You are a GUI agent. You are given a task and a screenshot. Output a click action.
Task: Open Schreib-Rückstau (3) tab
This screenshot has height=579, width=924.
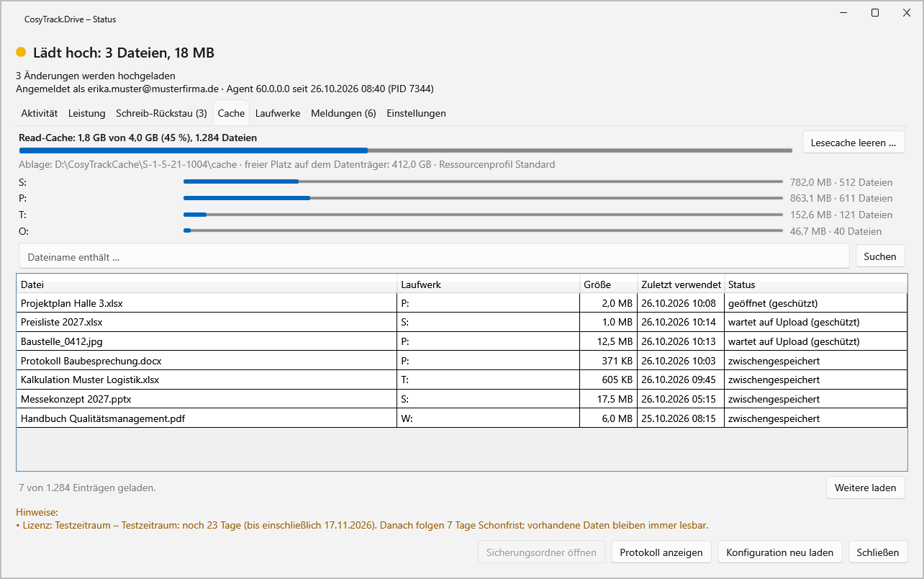pyautogui.click(x=161, y=113)
